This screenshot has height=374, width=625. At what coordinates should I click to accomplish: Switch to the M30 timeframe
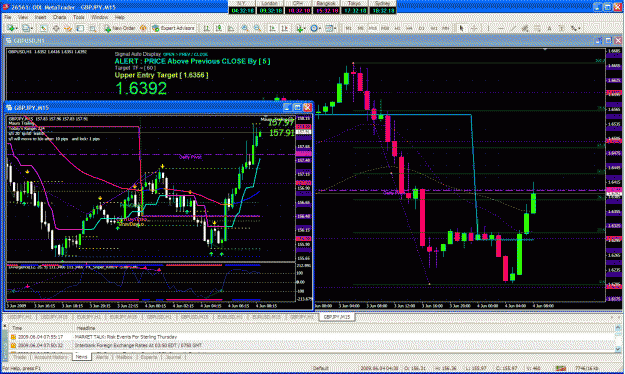(x=385, y=28)
